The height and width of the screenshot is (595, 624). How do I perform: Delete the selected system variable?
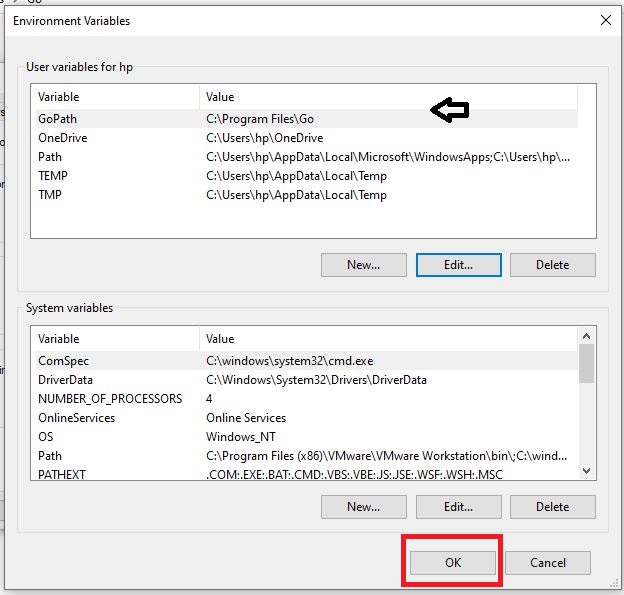[x=553, y=507]
